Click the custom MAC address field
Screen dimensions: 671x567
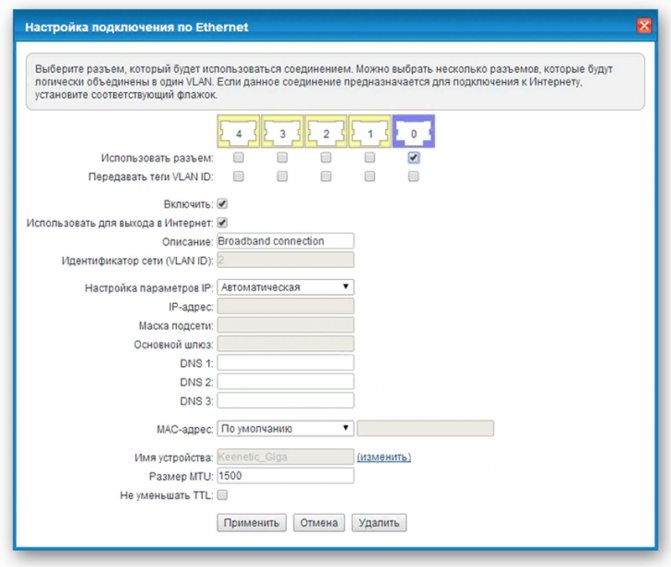click(425, 428)
